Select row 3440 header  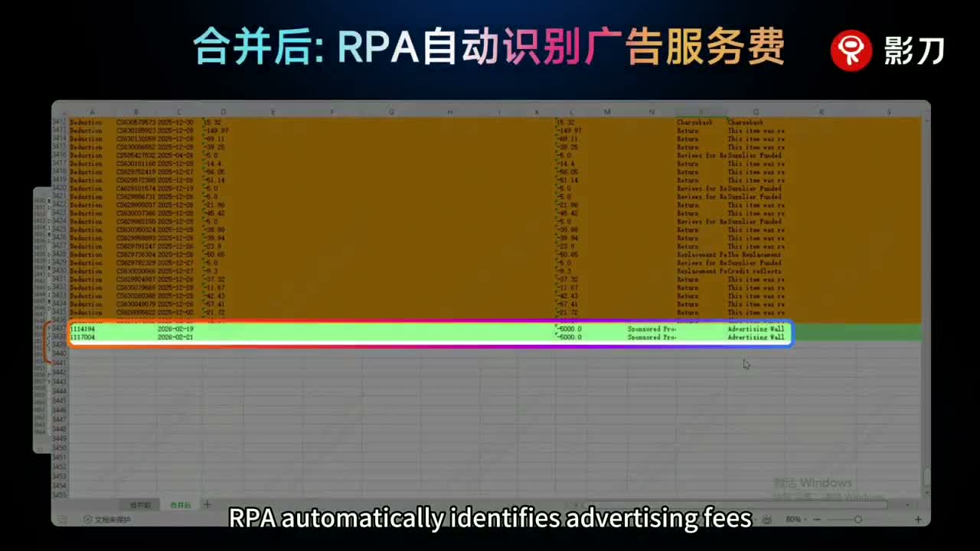pyautogui.click(x=59, y=354)
